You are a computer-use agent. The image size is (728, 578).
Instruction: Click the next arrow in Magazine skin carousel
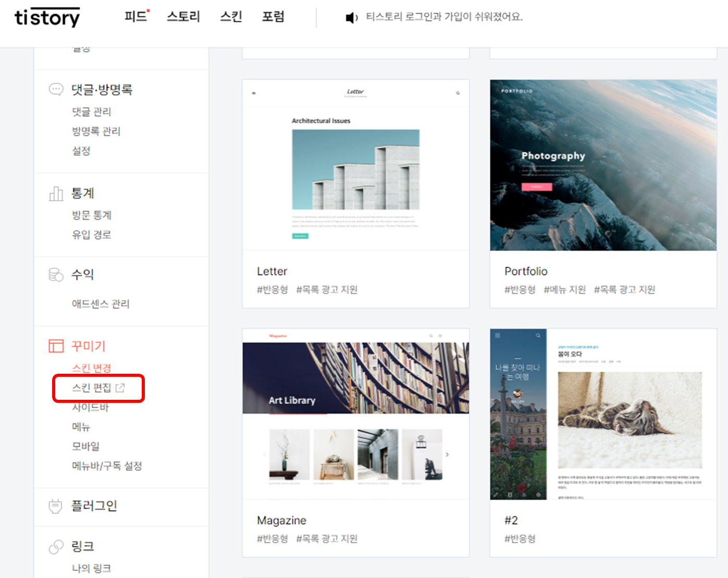tap(447, 454)
